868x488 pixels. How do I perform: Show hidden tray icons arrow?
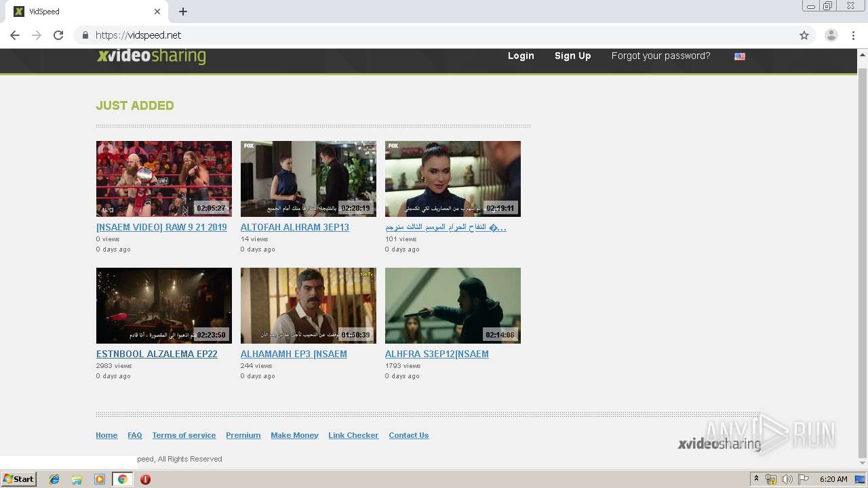coord(756,479)
